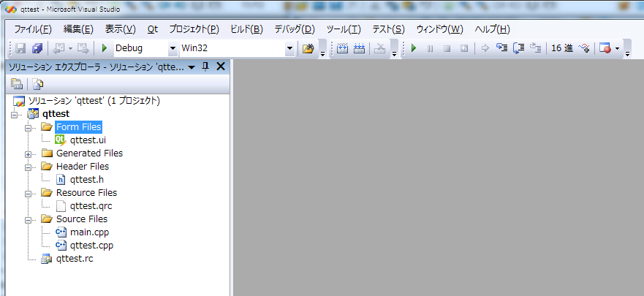
Task: Click the Step Over debug icon
Action: pos(519,48)
